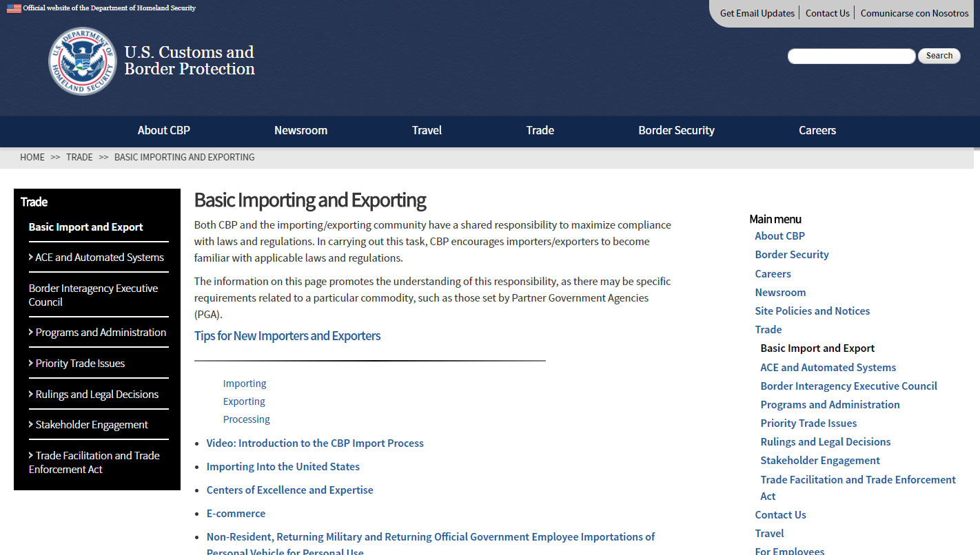Click About CBP in right Main menu
Viewport: 980px width, 555px height.
pyautogui.click(x=780, y=235)
